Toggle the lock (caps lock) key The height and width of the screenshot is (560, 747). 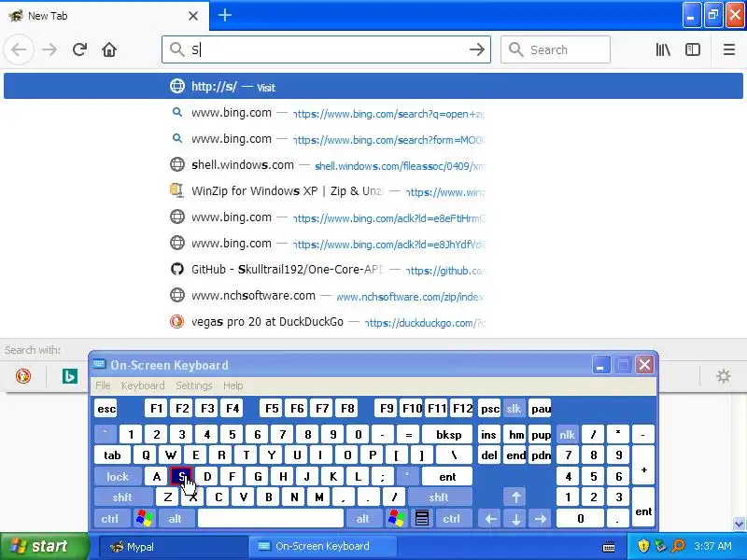click(x=118, y=476)
